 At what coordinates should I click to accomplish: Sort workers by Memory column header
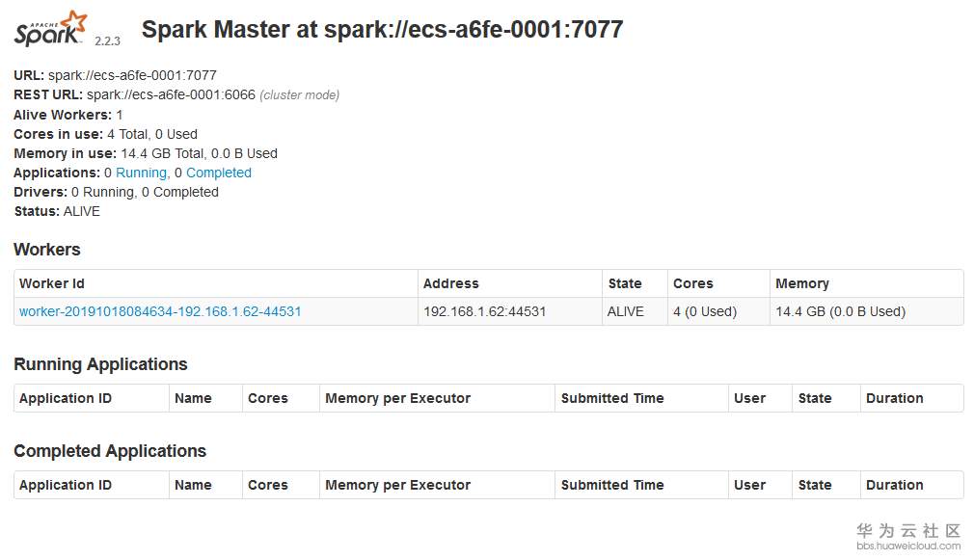(x=802, y=283)
